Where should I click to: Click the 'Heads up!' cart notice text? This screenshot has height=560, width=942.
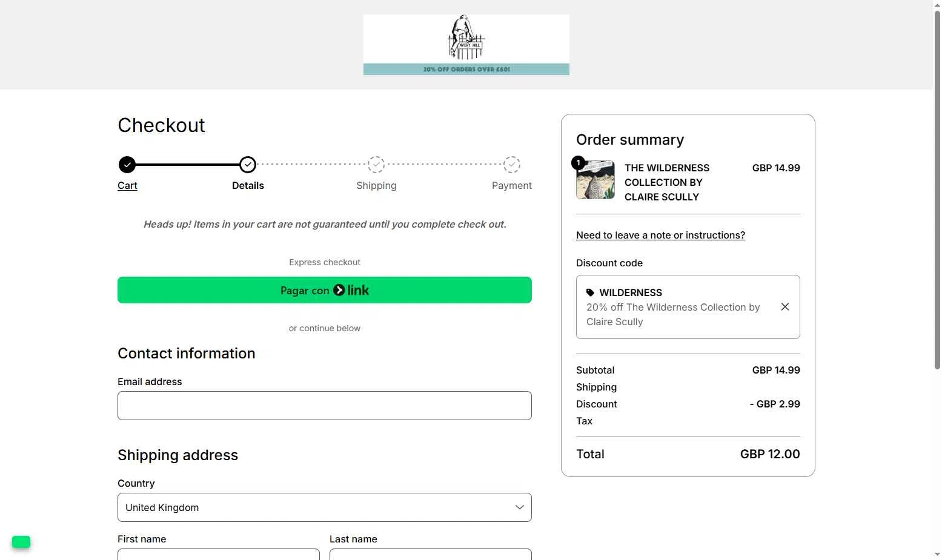(325, 224)
